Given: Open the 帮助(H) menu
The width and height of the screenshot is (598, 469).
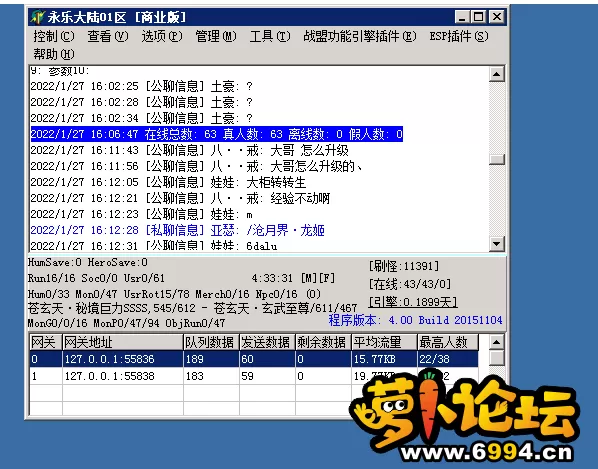Looking at the screenshot, I should 54,54.
